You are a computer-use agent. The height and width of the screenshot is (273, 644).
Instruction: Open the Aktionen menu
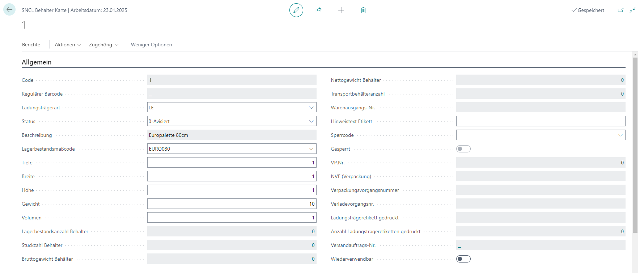68,45
